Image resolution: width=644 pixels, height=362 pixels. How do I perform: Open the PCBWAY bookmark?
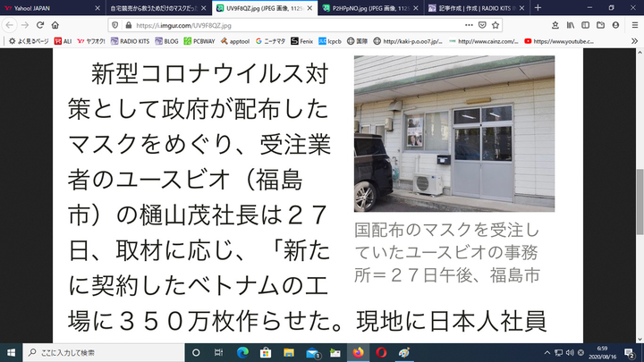pyautogui.click(x=197, y=41)
